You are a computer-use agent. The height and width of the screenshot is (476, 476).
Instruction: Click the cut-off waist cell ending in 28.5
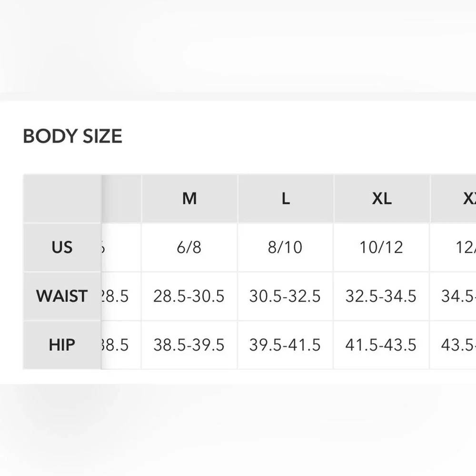click(117, 296)
